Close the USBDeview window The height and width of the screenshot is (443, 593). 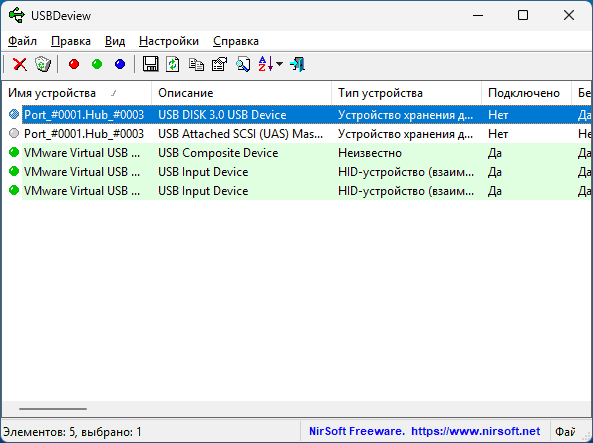pyautogui.click(x=568, y=16)
